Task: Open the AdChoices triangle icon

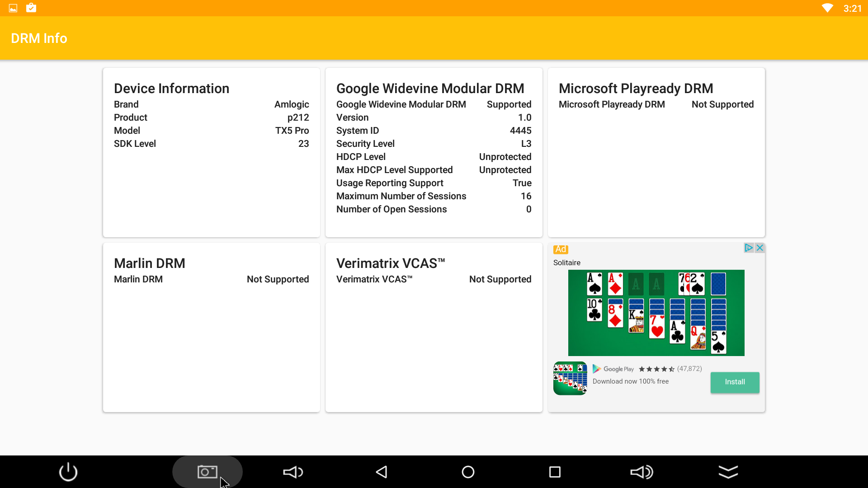Action: pos(749,248)
